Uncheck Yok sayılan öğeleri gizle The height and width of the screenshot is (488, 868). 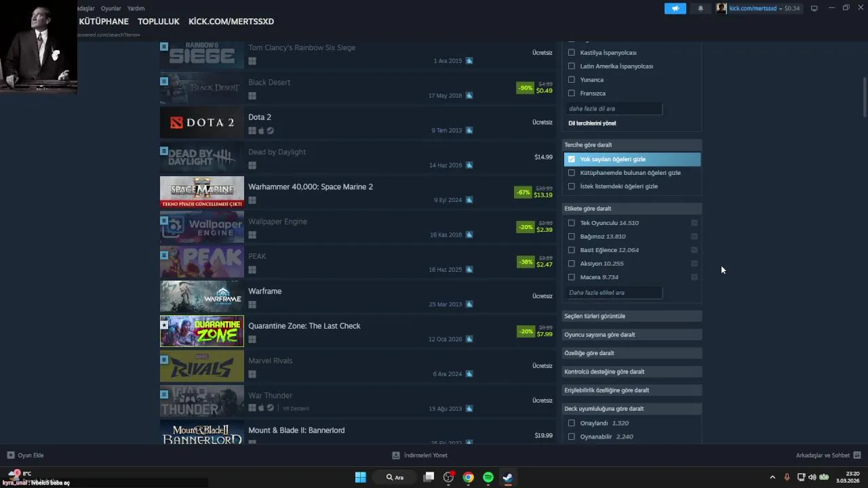pyautogui.click(x=572, y=159)
